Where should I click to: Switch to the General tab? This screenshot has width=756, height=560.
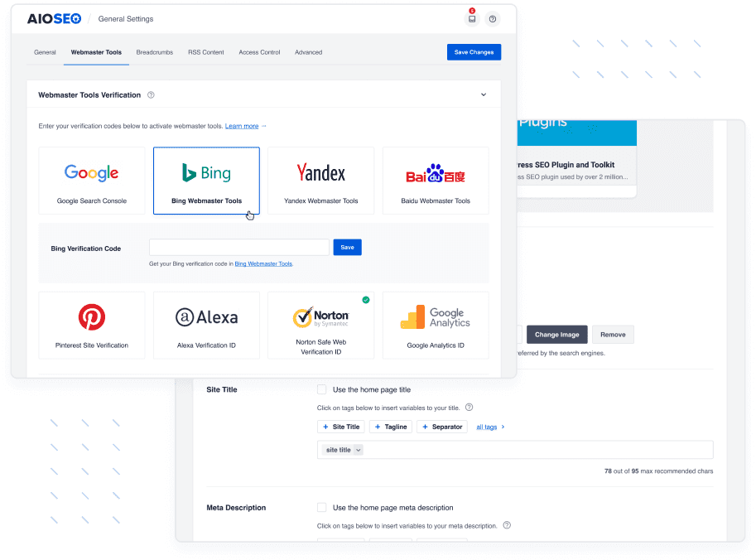click(x=45, y=52)
